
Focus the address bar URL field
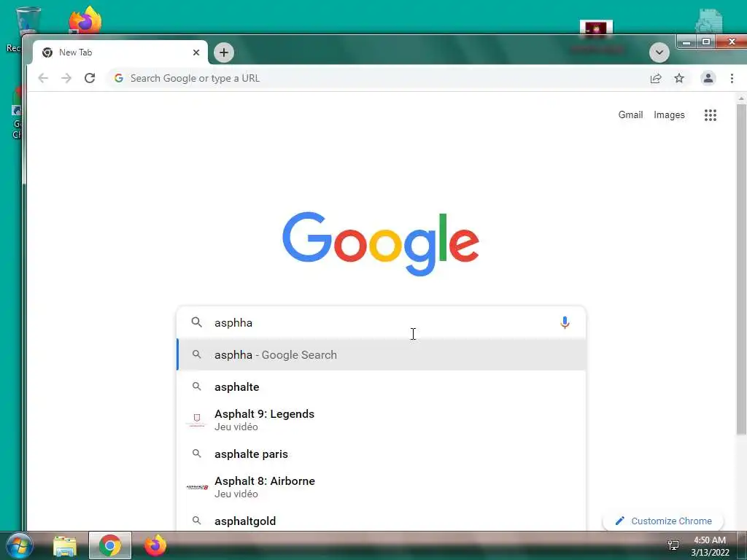(381, 78)
